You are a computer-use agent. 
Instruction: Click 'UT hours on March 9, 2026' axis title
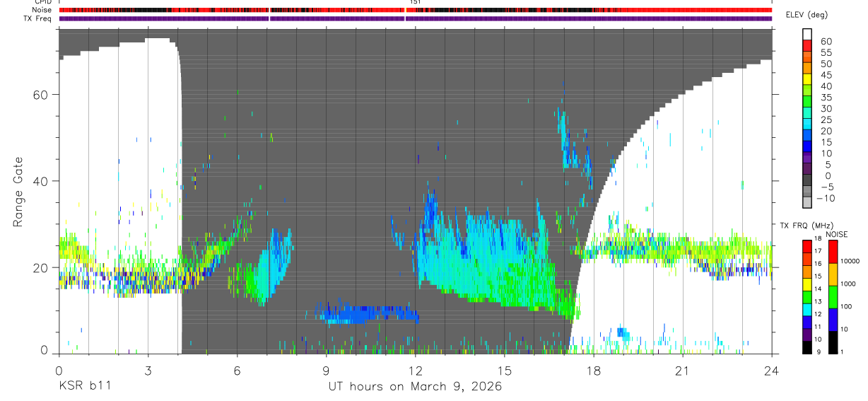(415, 386)
